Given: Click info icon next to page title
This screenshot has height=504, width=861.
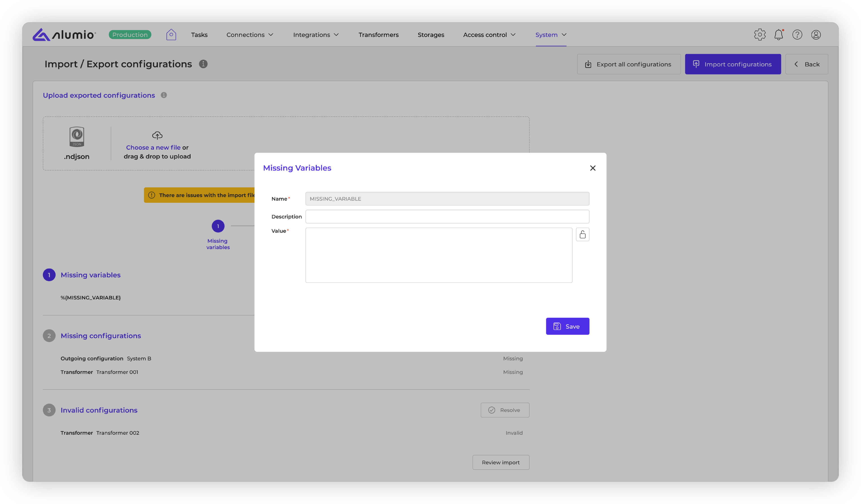Looking at the screenshot, I should click(203, 64).
